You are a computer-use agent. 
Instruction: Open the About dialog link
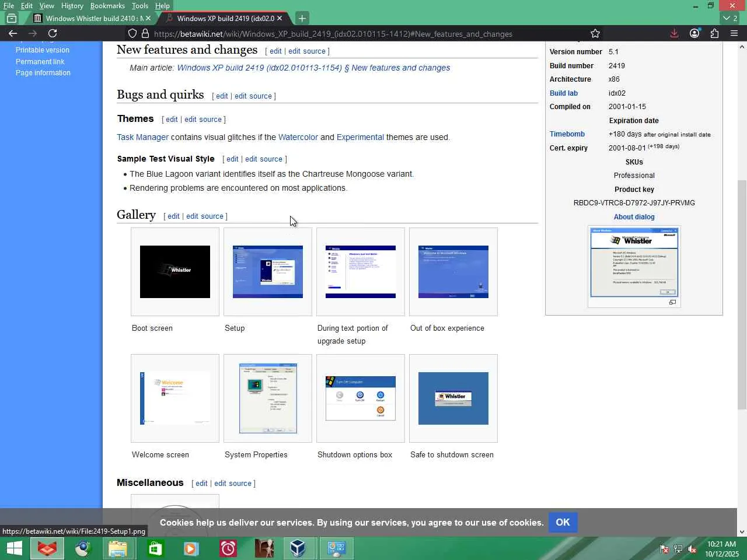(x=634, y=217)
